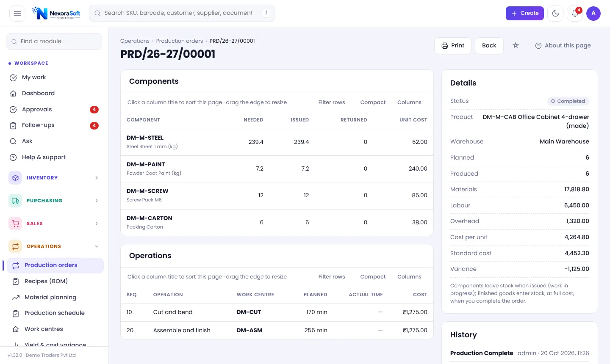Viewport: 610px width, 364px height.
Task: Toggle dark mode moon icon
Action: pyautogui.click(x=555, y=14)
